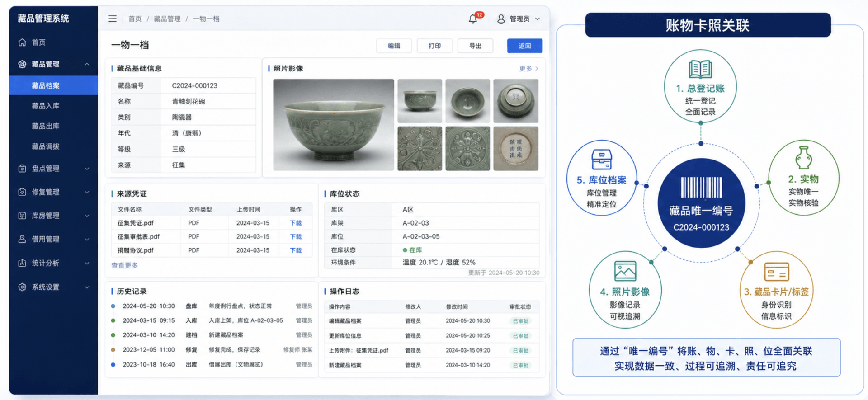Open the large celadon bowl photo
Viewport: 868px width, 400px height.
pos(334,125)
